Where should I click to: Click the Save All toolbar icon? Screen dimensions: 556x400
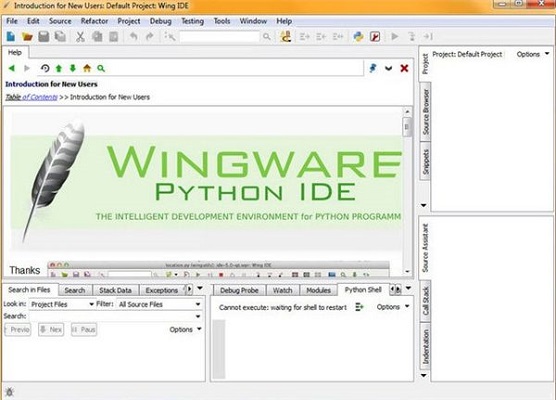click(x=60, y=37)
